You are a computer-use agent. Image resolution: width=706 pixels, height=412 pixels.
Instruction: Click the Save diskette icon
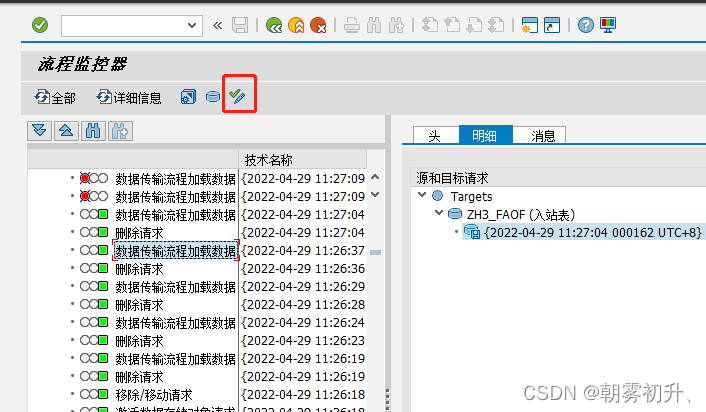pos(240,25)
